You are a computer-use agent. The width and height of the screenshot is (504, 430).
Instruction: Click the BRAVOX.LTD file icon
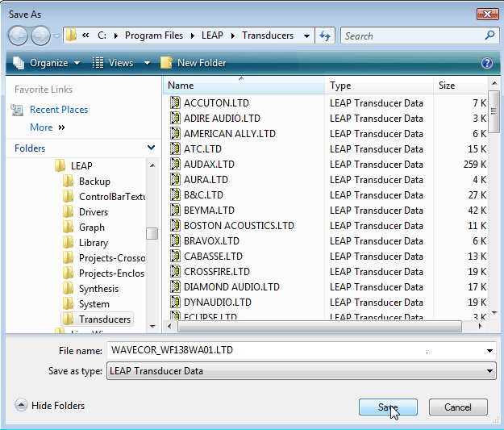coord(175,241)
